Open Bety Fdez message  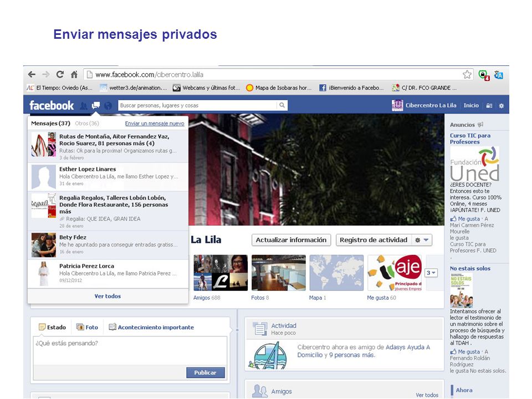coord(108,245)
